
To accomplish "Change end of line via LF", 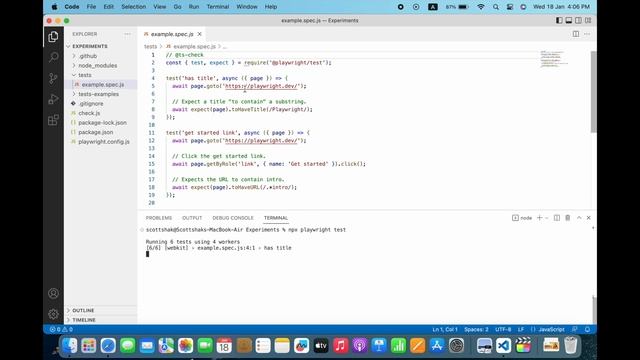I will coord(521,329).
